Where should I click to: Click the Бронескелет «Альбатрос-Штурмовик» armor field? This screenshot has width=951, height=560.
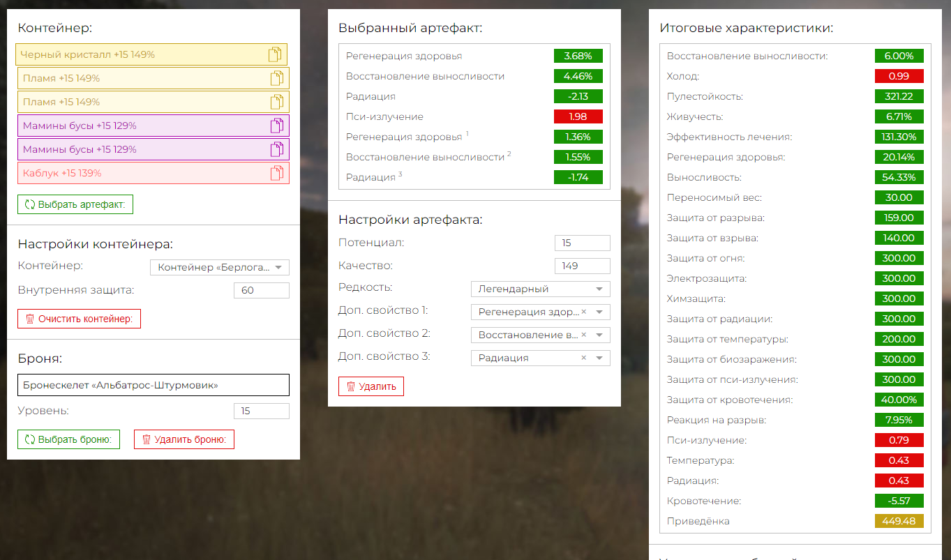(153, 385)
